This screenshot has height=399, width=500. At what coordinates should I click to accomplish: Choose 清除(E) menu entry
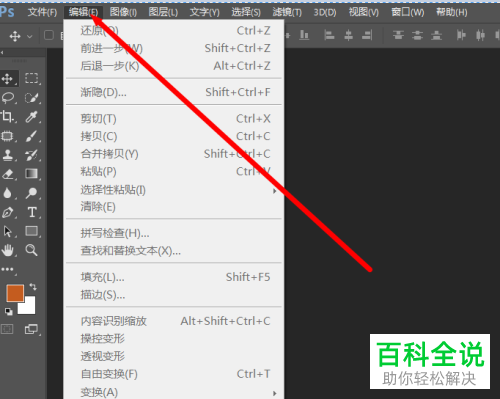[x=174, y=207]
